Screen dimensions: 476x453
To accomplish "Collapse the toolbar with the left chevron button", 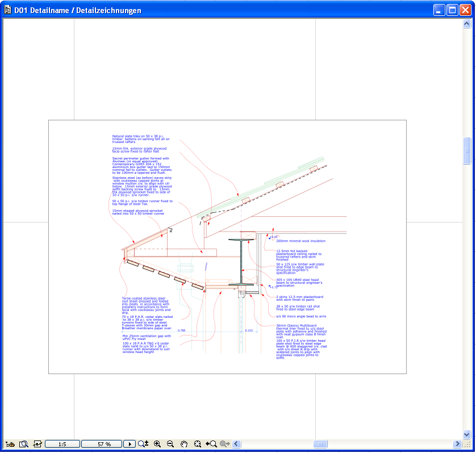I will tap(237, 444).
